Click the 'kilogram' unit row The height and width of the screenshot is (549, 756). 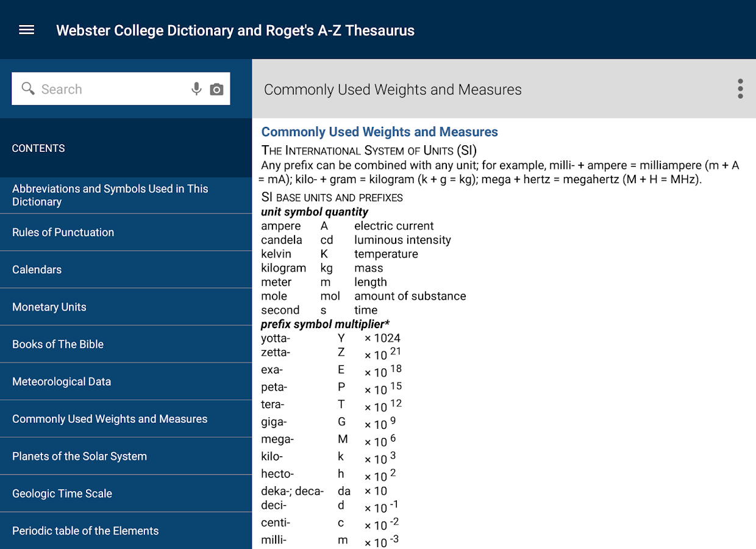coord(322,268)
